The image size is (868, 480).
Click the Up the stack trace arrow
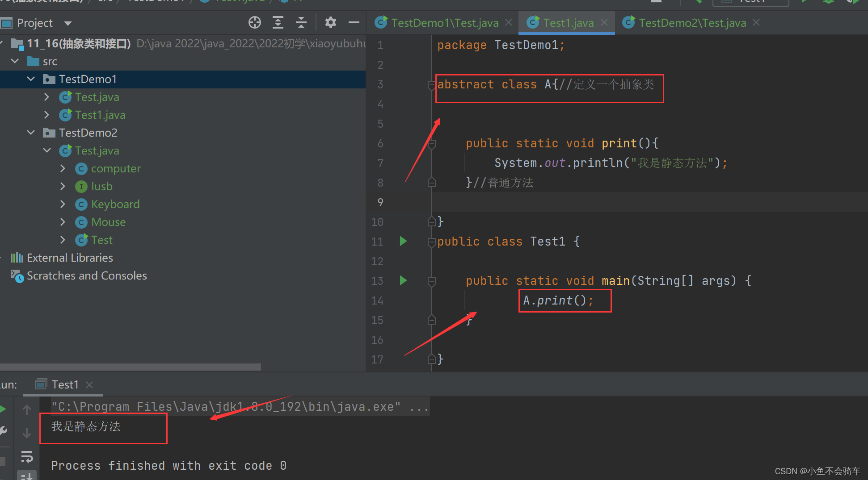[x=27, y=409]
